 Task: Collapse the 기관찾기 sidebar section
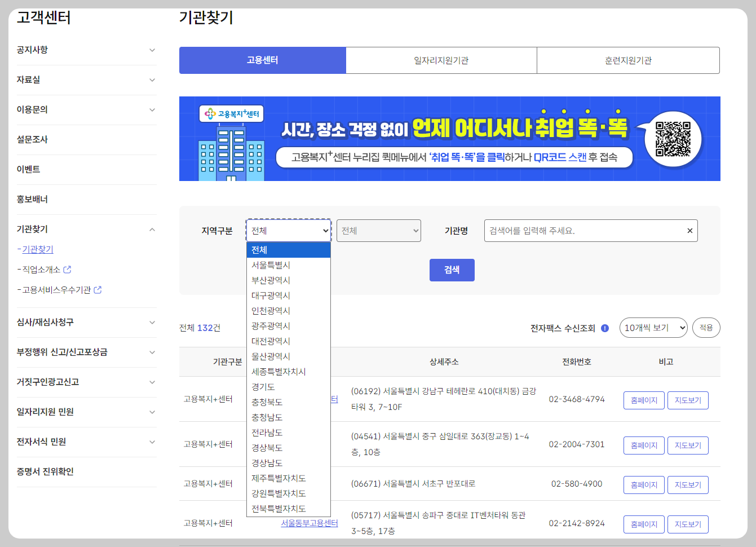click(152, 229)
